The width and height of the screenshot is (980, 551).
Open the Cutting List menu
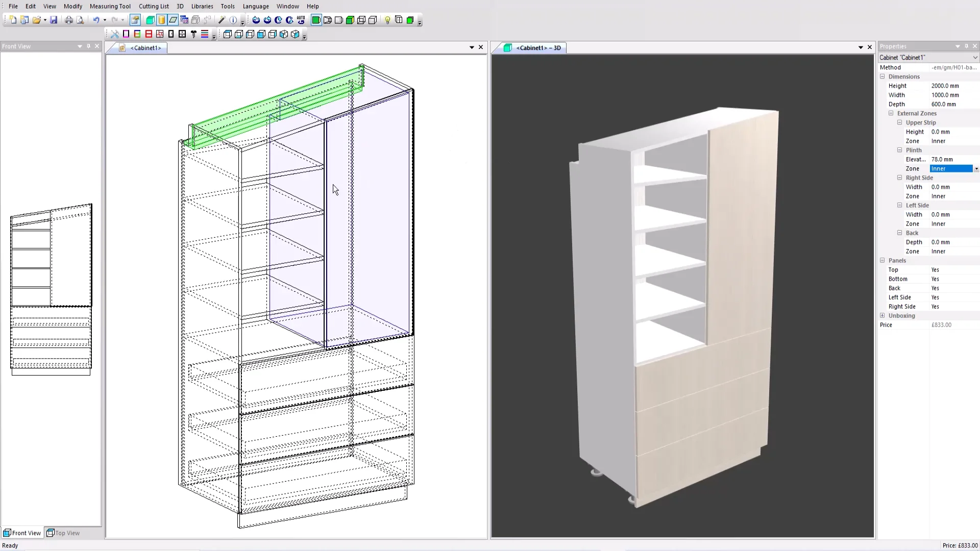pyautogui.click(x=153, y=6)
